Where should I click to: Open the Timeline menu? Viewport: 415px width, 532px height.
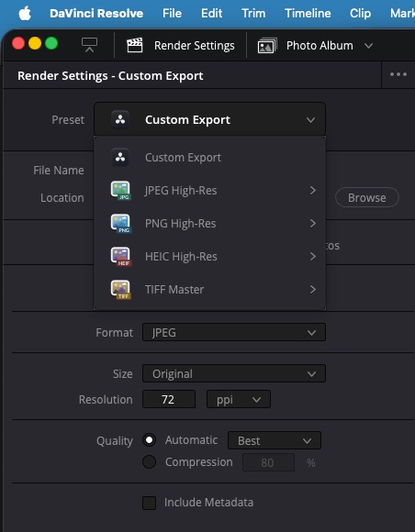[x=308, y=14]
